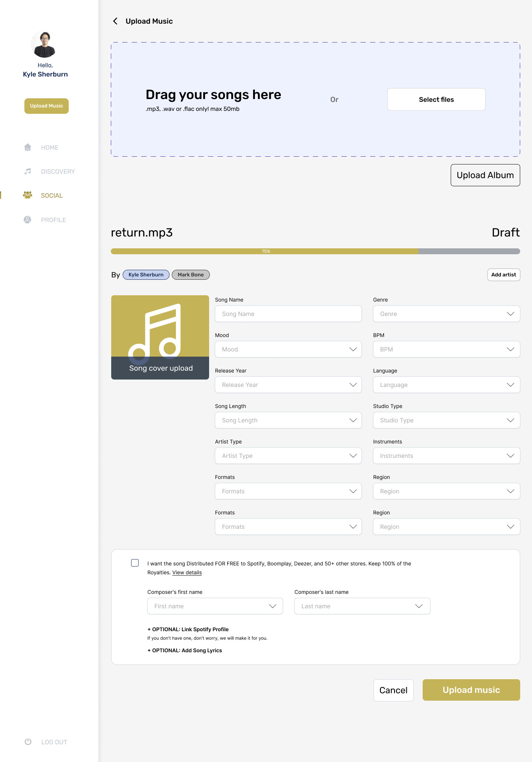Open the Mood dropdown
Image resolution: width=532 pixels, height=762 pixels.
(x=288, y=349)
